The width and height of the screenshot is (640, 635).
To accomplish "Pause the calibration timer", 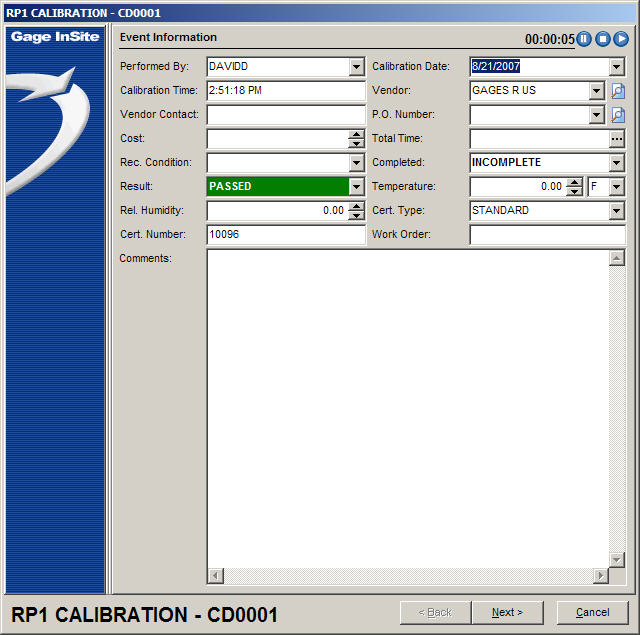I will click(584, 39).
